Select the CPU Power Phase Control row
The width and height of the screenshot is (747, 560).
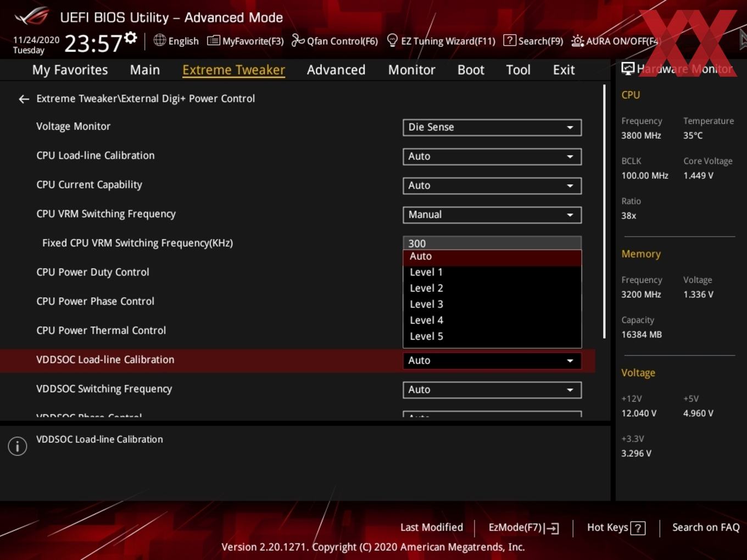point(95,301)
